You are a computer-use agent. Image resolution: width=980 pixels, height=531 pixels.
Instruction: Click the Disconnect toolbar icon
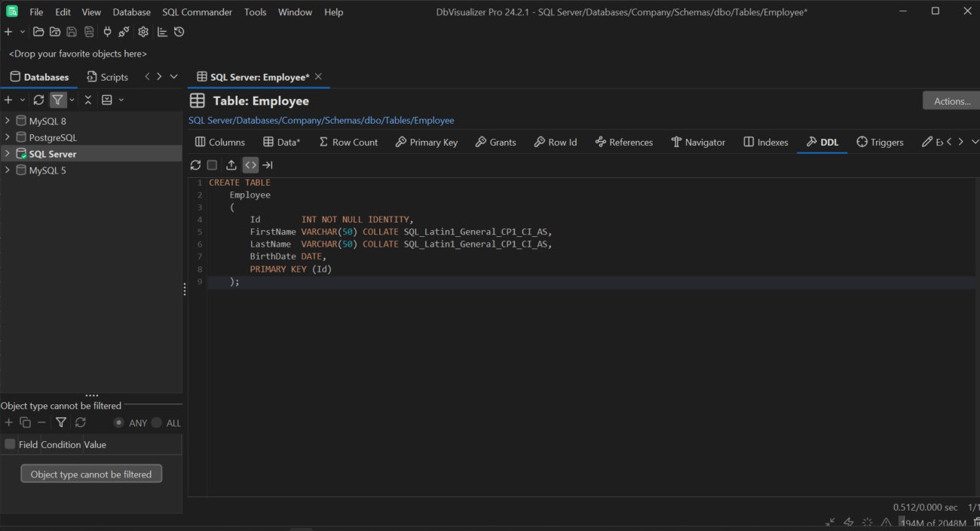click(124, 31)
